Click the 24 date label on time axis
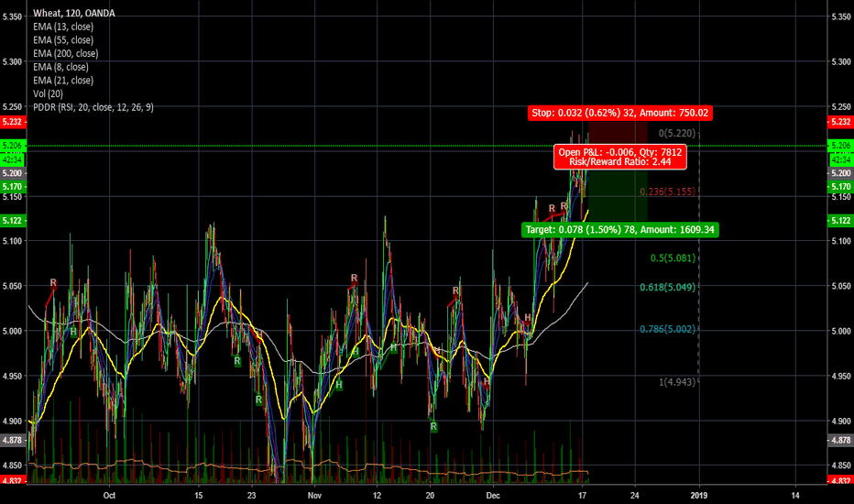Viewport: 854px width, 504px height. pyautogui.click(x=634, y=495)
